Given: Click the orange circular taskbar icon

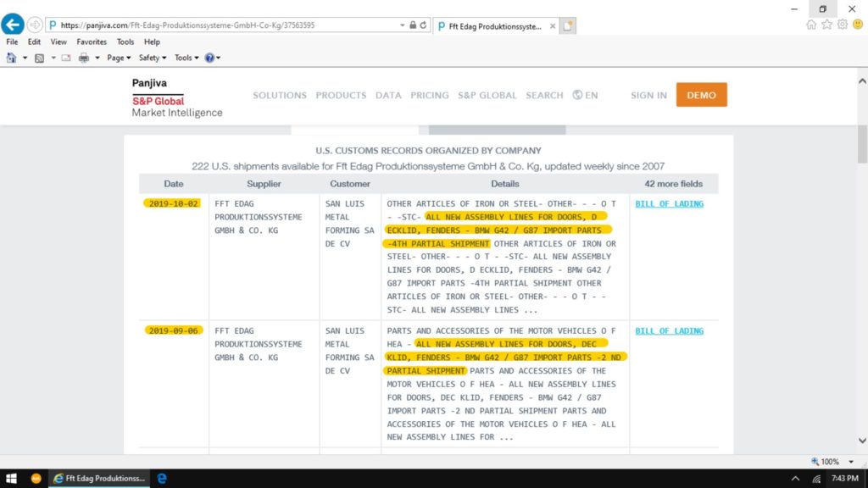Looking at the screenshot, I should (x=36, y=479).
